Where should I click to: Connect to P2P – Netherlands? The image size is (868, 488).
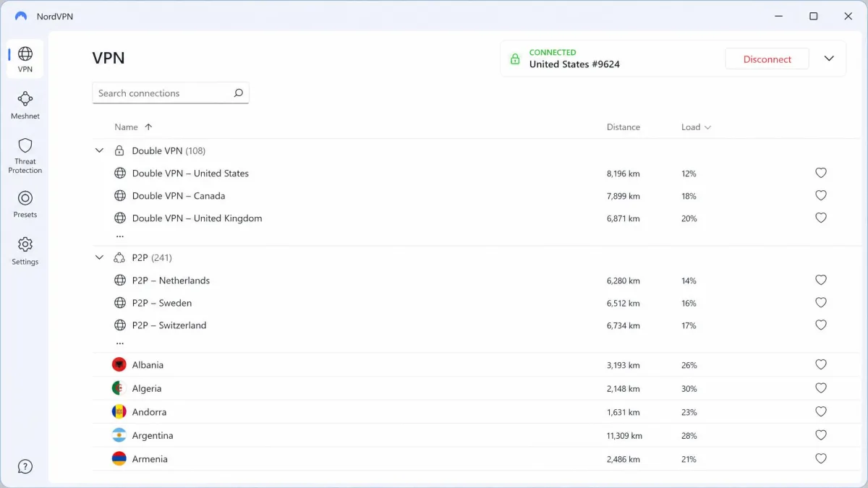tap(171, 280)
